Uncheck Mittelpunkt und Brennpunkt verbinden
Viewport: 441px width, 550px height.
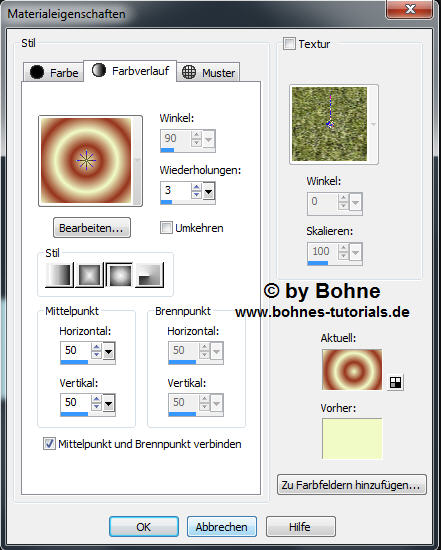(49, 443)
